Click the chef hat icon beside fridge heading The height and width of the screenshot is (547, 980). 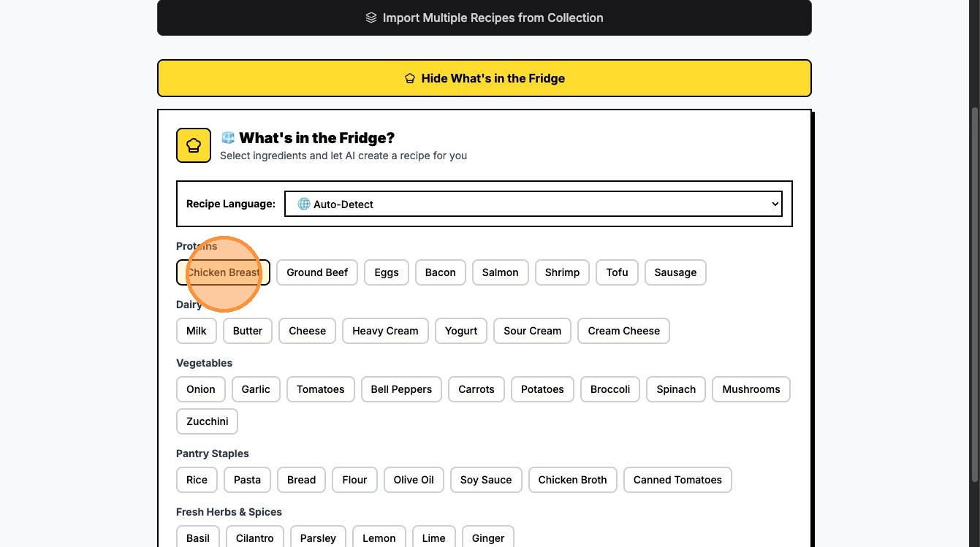[x=194, y=145]
